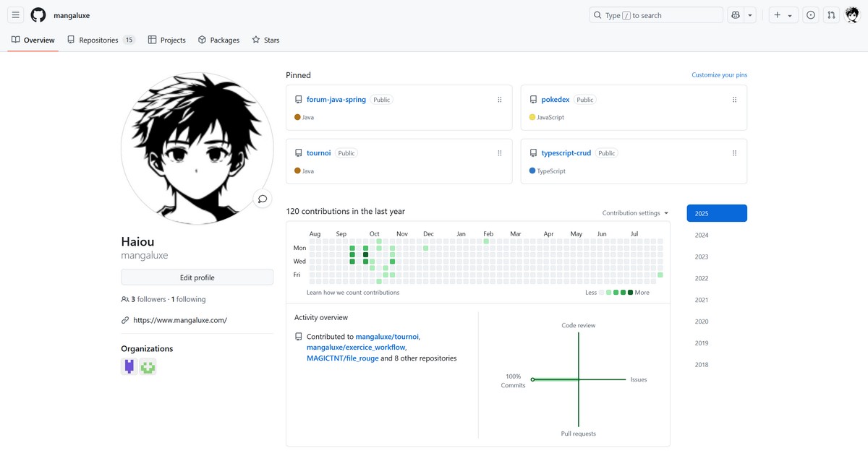Open Copilot from the header icon
The height and width of the screenshot is (461, 868).
(734, 14)
